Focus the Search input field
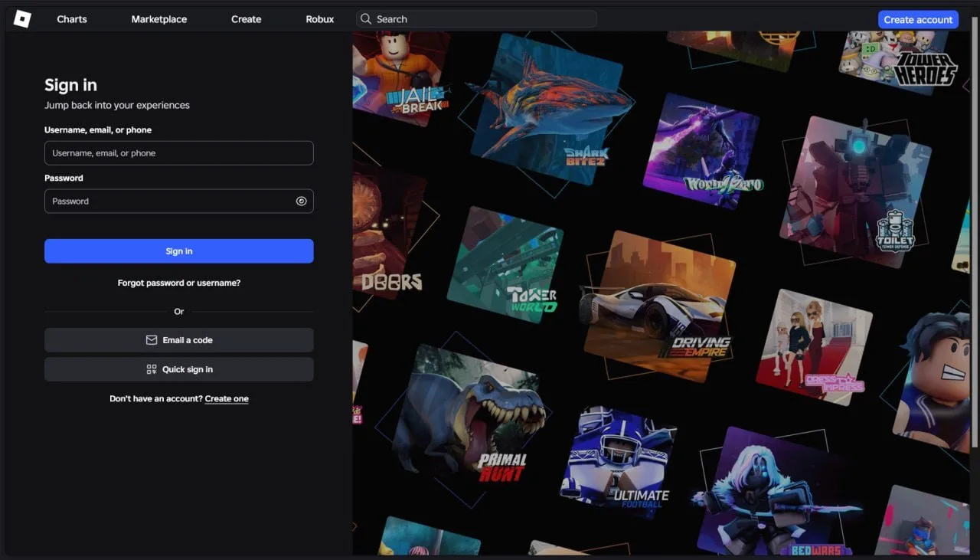980x560 pixels. (476, 19)
